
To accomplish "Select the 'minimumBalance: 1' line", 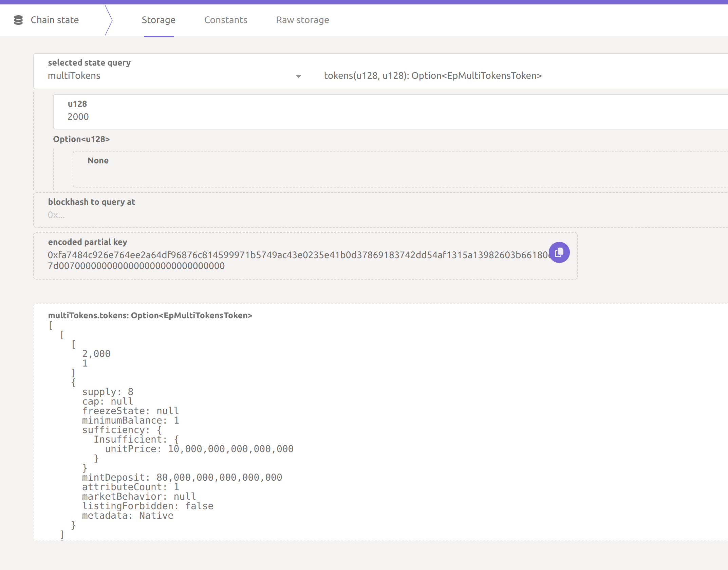I will click(130, 420).
